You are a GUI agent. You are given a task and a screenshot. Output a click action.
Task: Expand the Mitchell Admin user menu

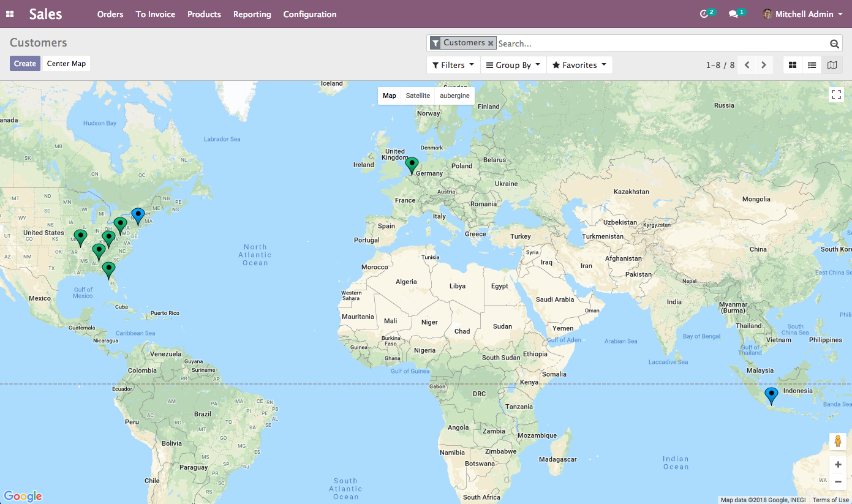[x=803, y=14]
